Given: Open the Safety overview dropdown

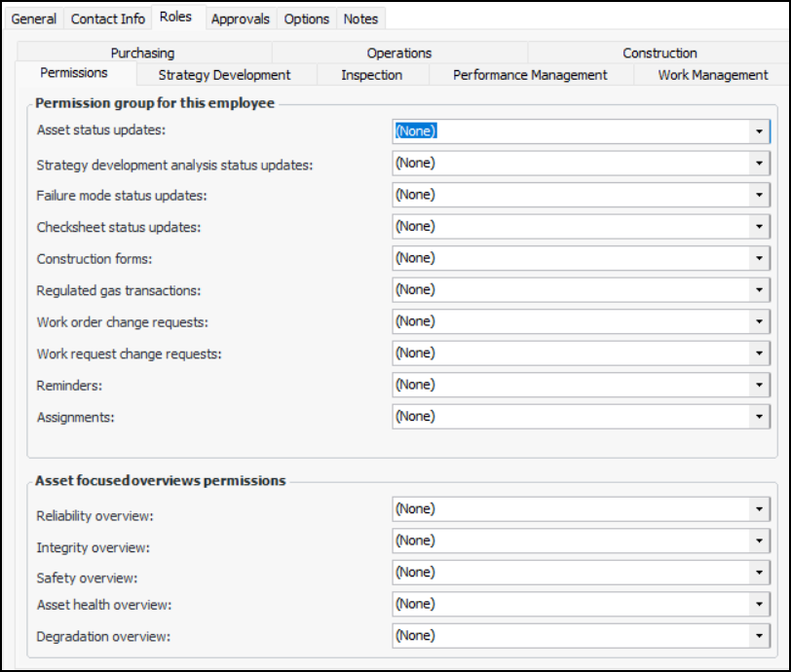Looking at the screenshot, I should tap(759, 573).
